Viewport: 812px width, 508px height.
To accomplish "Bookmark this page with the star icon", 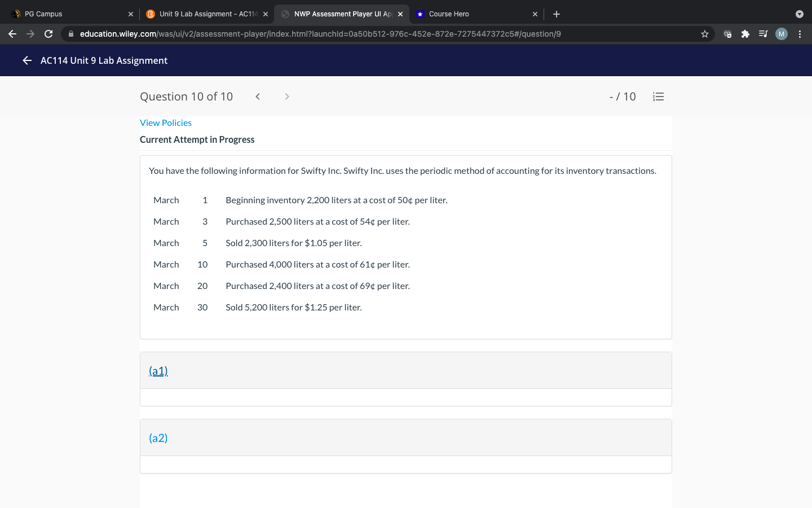I will 705,34.
